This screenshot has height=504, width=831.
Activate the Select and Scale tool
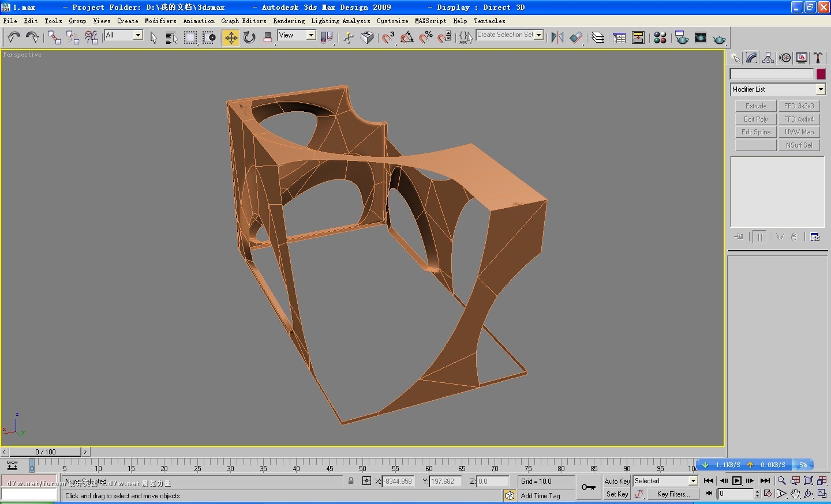(268, 37)
